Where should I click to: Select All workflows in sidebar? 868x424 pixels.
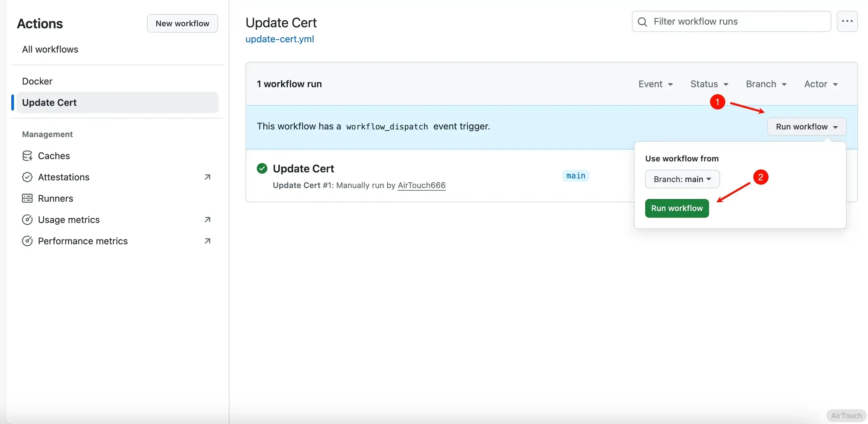pyautogui.click(x=50, y=49)
